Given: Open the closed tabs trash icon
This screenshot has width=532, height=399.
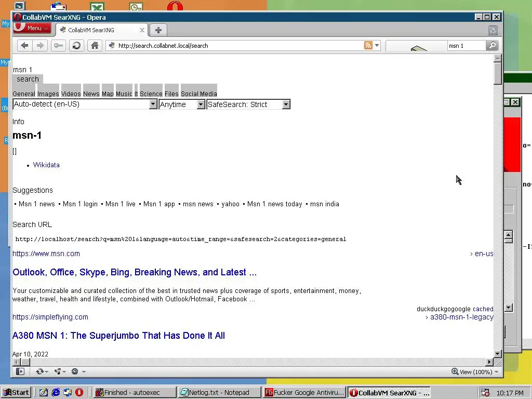Looking at the screenshot, I should [493, 31].
